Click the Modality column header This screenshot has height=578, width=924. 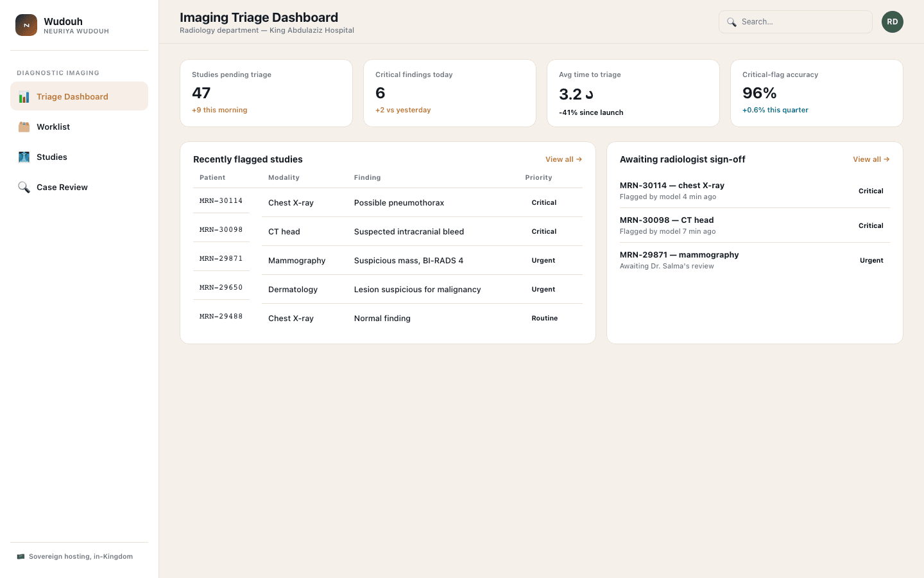[x=284, y=178]
